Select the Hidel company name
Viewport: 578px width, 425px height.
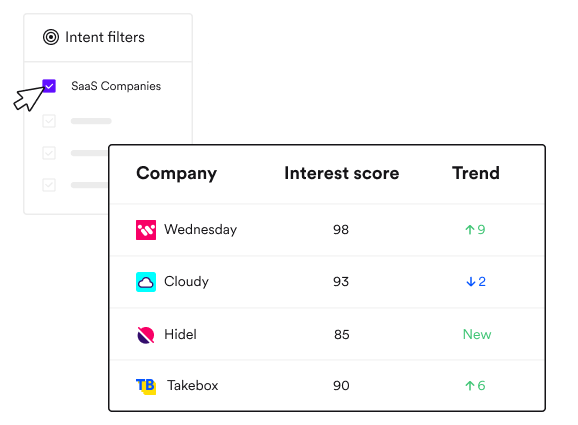[180, 335]
